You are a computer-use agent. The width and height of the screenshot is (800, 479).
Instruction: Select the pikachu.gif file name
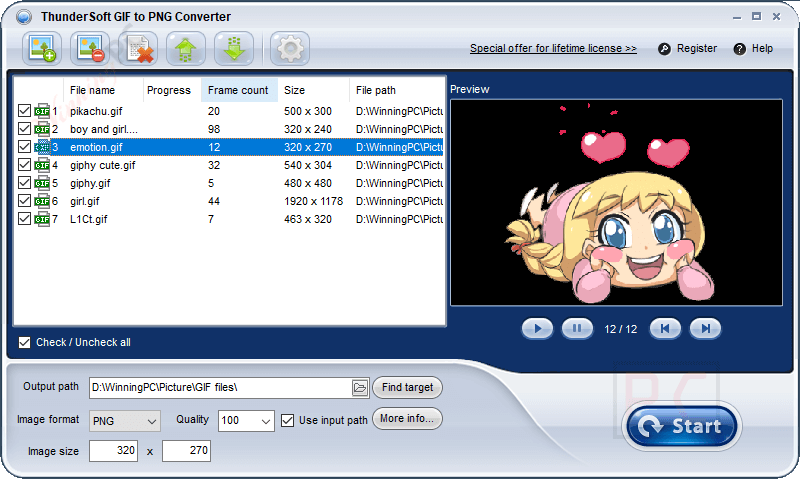96,111
